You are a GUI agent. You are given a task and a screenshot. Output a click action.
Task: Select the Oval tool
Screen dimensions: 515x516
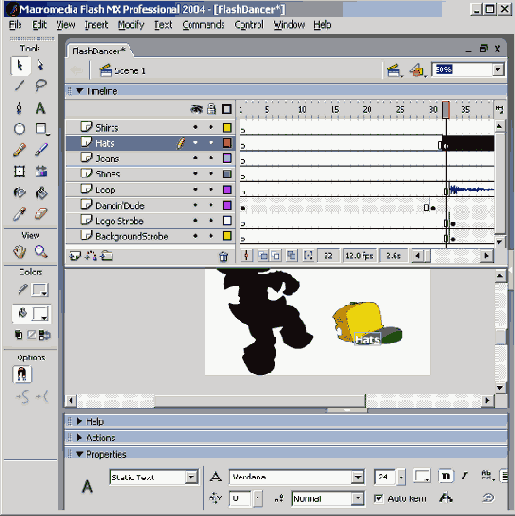pyautogui.click(x=19, y=129)
